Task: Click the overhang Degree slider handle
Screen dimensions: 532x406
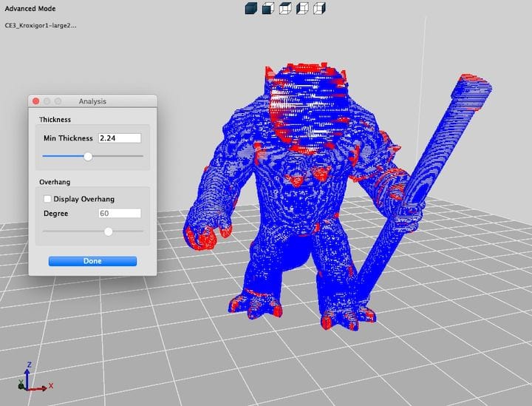Action: pos(108,231)
